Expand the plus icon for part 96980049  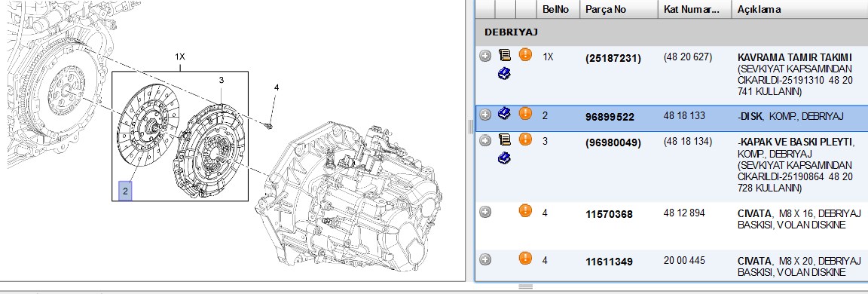485,141
